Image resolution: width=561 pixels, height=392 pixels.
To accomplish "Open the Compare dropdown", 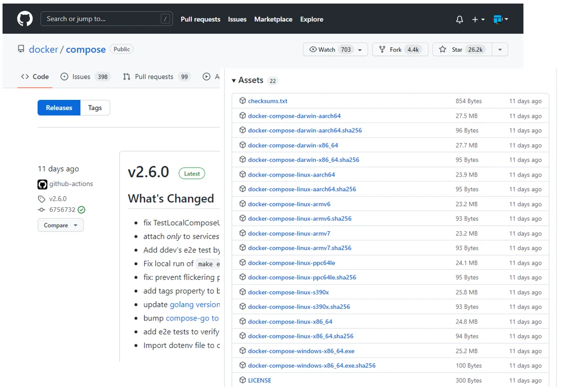I will pyautogui.click(x=60, y=226).
